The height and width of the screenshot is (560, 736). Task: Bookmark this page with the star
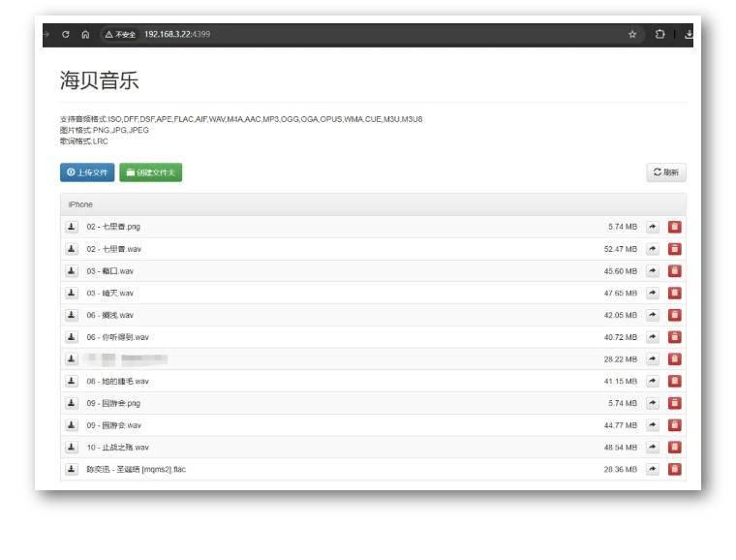coord(632,34)
